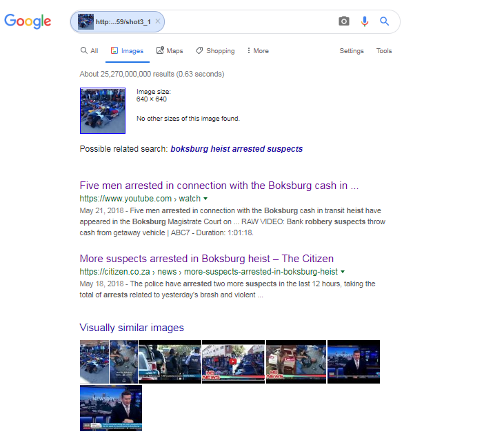Click the citizen.co.za news URL breadcrumb

pyautogui.click(x=209, y=272)
